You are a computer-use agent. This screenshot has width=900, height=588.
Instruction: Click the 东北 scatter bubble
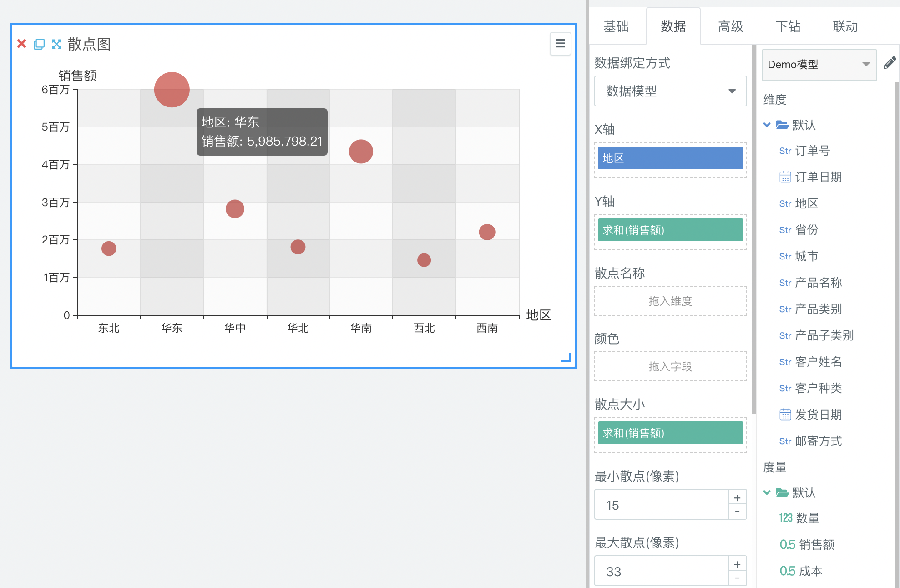109,248
